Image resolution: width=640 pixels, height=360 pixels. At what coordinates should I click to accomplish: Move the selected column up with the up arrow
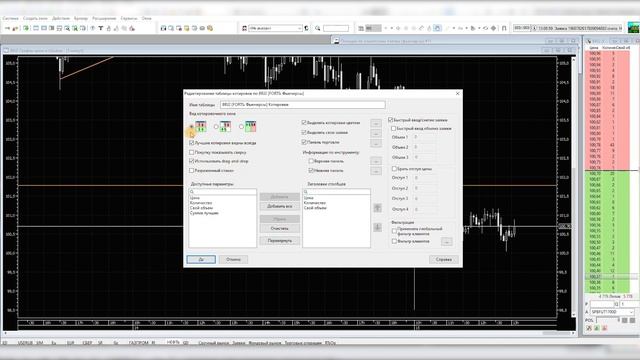click(378, 208)
